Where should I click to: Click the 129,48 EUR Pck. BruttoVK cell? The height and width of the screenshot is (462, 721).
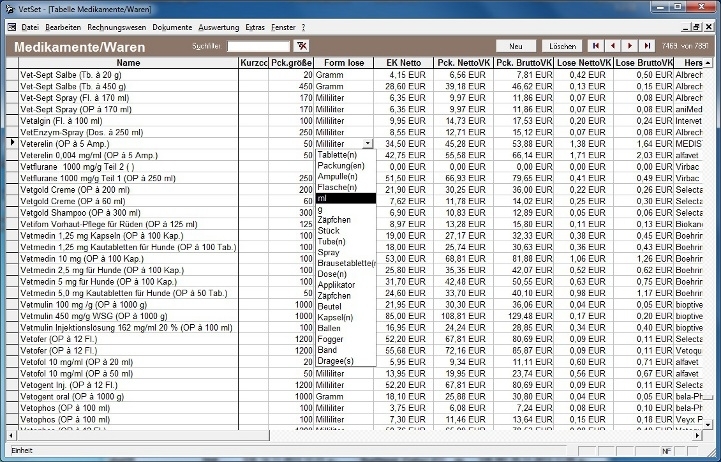pos(524,316)
